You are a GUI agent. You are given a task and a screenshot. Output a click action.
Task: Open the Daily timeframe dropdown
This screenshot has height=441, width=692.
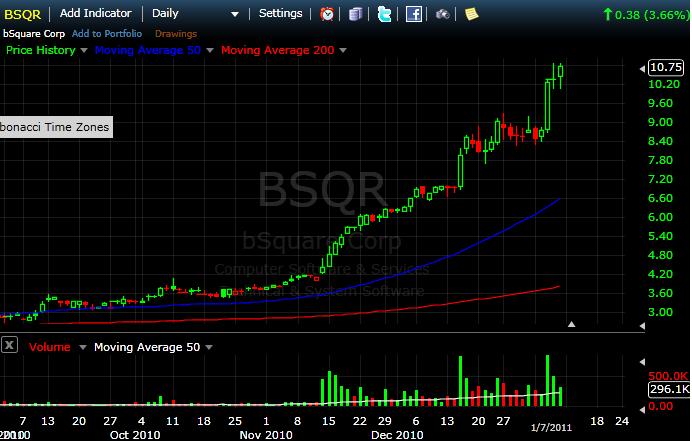pos(195,14)
